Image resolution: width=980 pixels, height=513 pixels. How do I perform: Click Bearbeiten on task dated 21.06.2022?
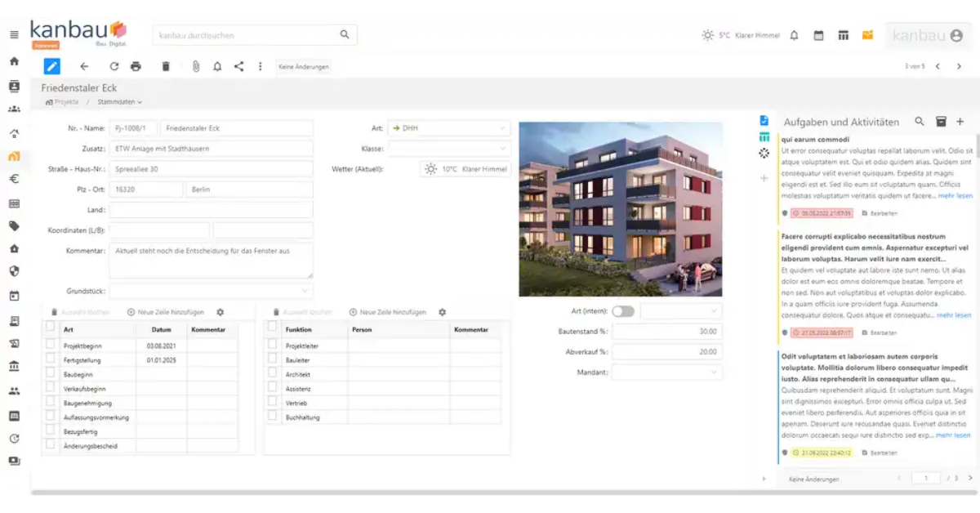click(x=880, y=452)
